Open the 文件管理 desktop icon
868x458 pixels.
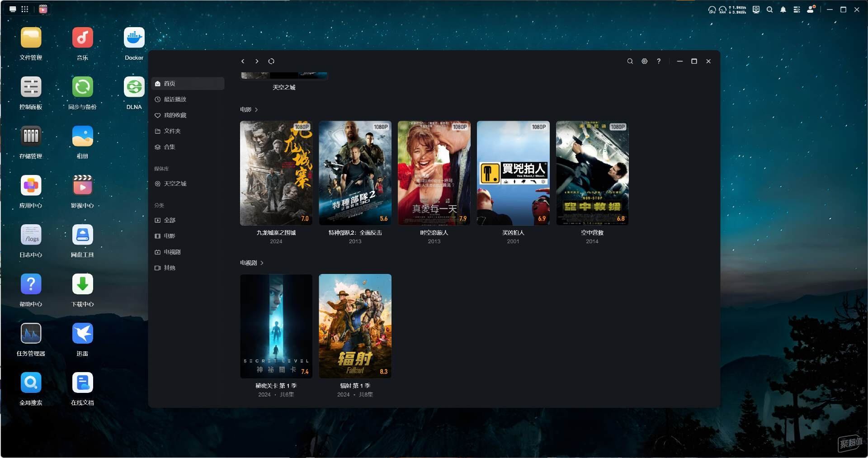point(31,38)
